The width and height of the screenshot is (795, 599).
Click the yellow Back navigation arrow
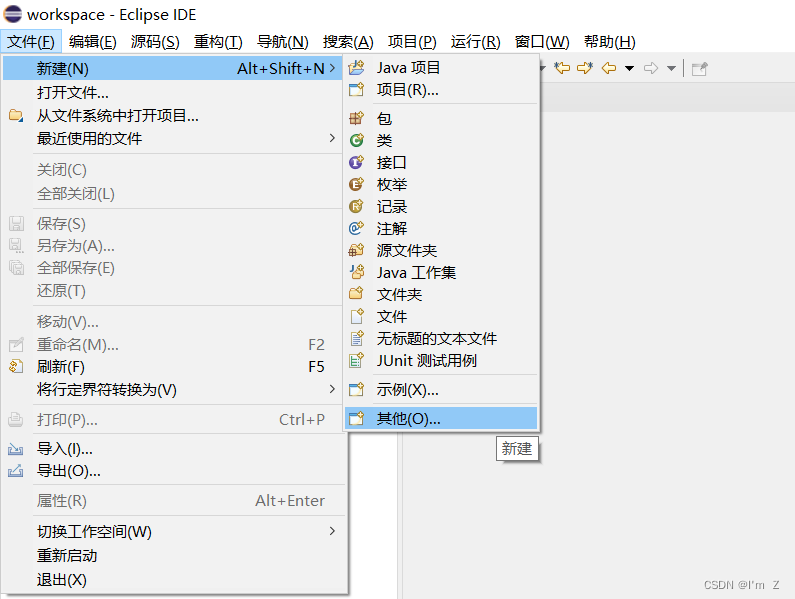click(x=608, y=68)
